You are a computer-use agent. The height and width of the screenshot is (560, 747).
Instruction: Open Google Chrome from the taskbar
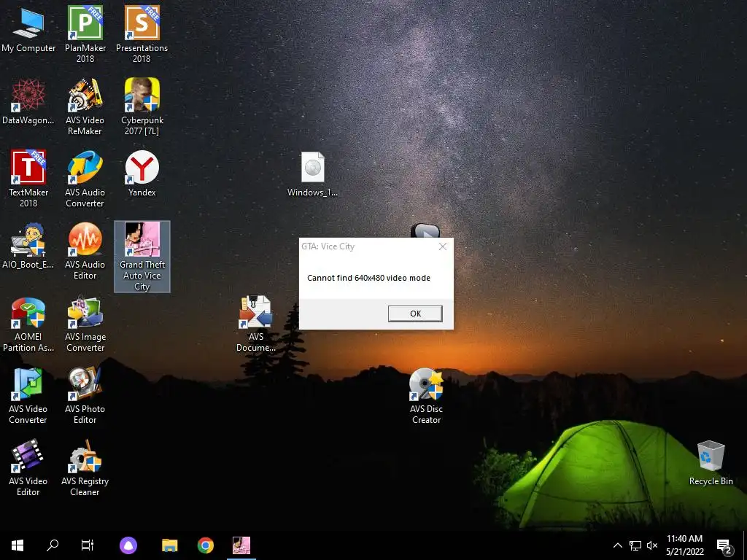click(x=205, y=545)
